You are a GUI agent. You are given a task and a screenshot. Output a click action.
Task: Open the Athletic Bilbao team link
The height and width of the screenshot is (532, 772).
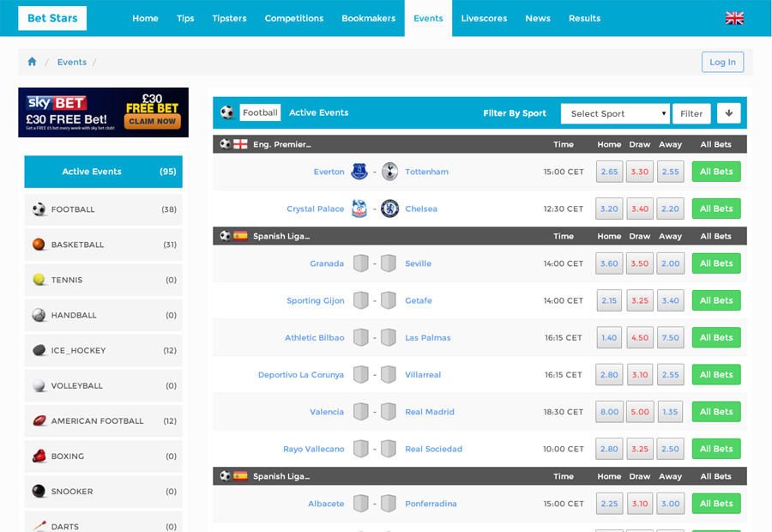point(314,337)
